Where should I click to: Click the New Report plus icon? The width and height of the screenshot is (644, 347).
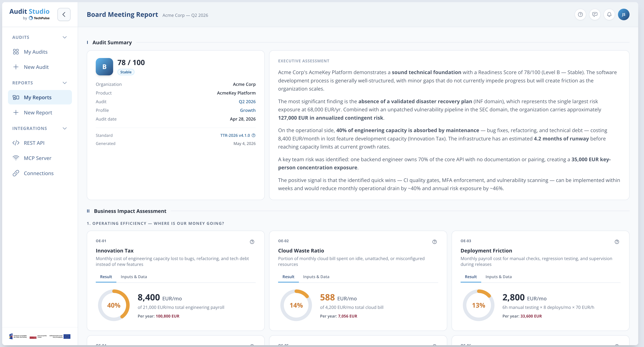coord(16,112)
